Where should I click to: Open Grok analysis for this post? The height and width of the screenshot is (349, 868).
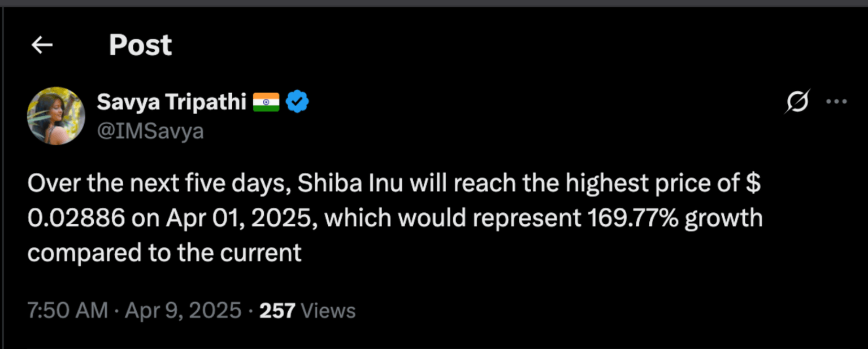click(x=797, y=101)
